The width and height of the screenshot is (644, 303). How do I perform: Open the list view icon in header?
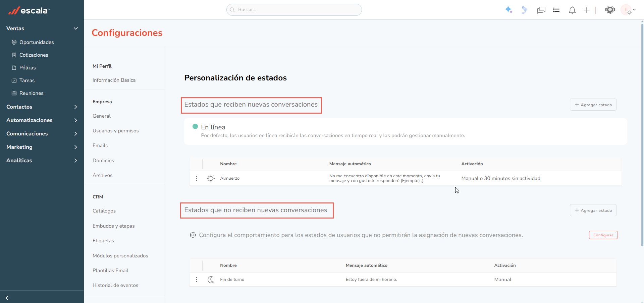point(556,10)
